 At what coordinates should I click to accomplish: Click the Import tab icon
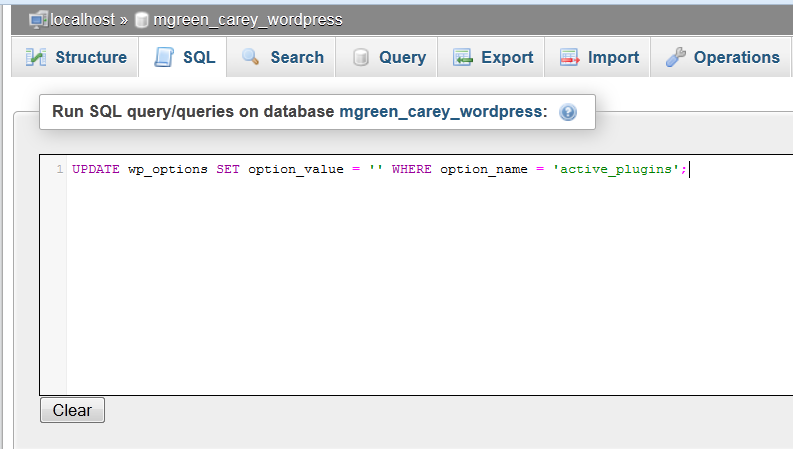pyautogui.click(x=570, y=58)
